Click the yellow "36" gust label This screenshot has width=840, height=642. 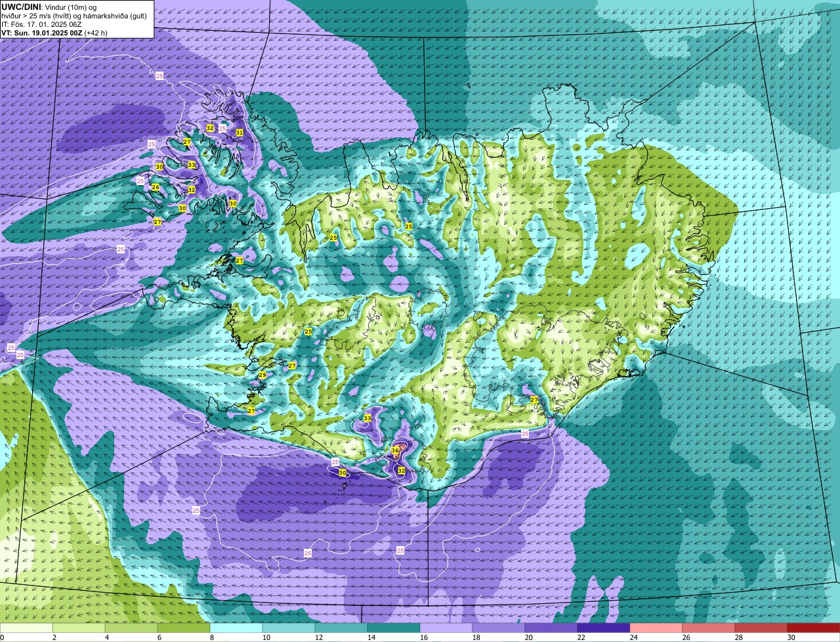coord(395,450)
